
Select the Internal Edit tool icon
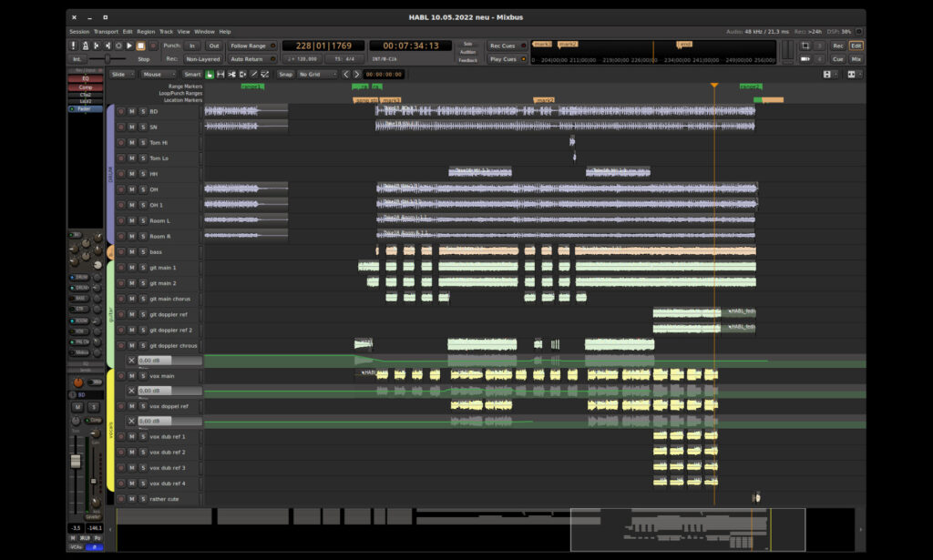[265, 75]
